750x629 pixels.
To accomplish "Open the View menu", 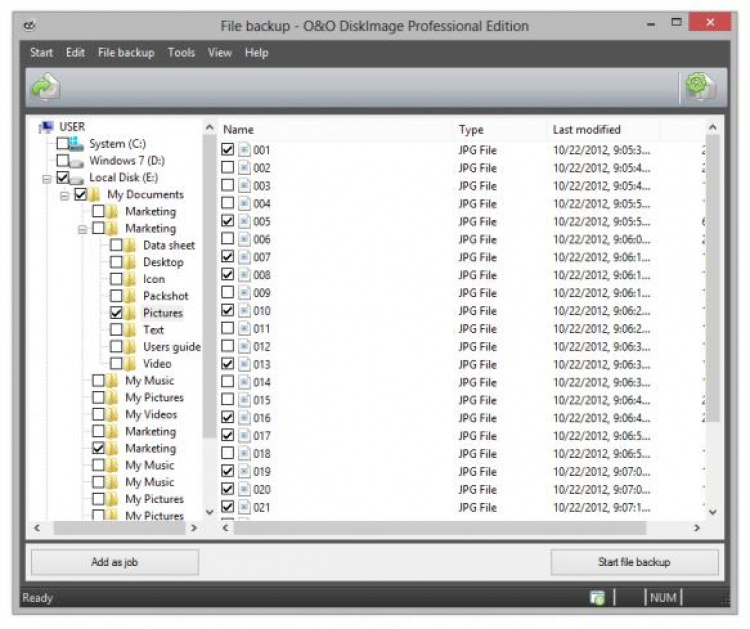I will 220,53.
